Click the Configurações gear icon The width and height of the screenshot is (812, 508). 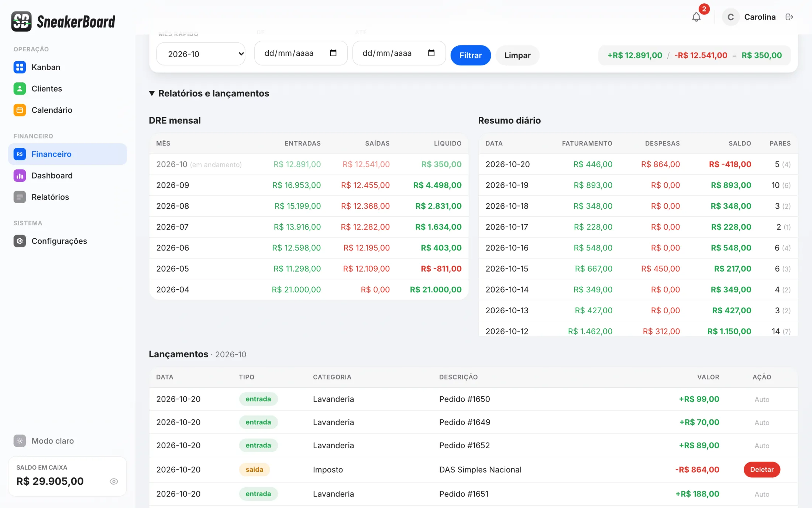tap(20, 241)
